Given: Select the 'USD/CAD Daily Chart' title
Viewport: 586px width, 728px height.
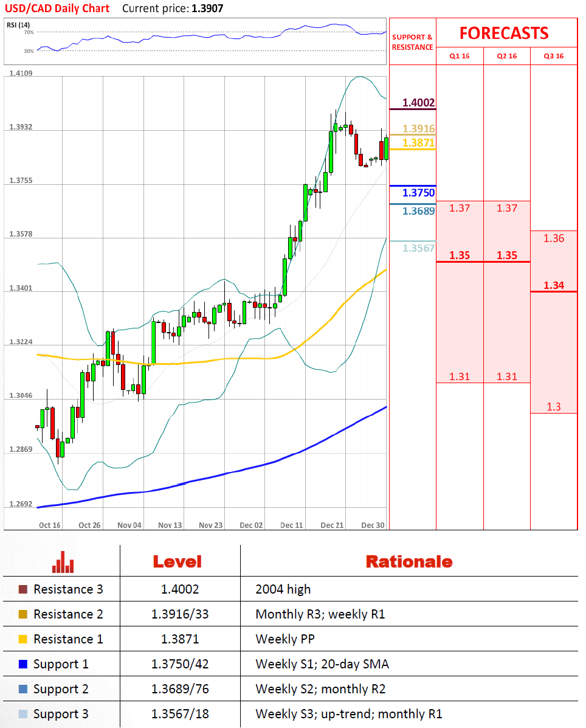Looking at the screenshot, I should click(57, 9).
